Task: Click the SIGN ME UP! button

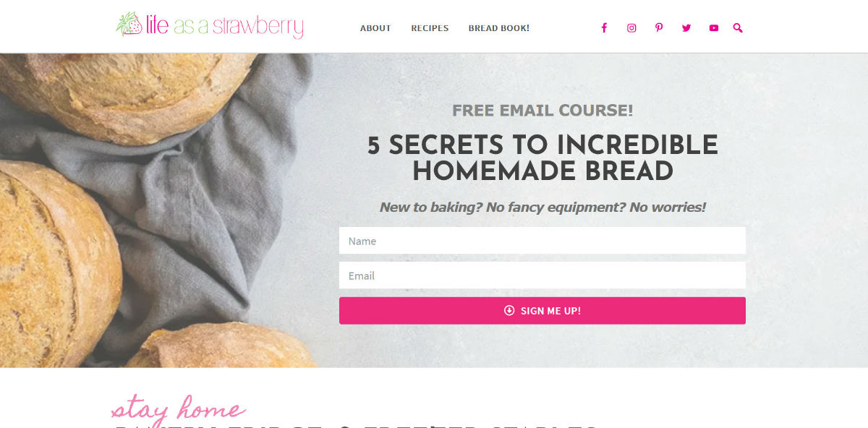Action: click(x=542, y=310)
